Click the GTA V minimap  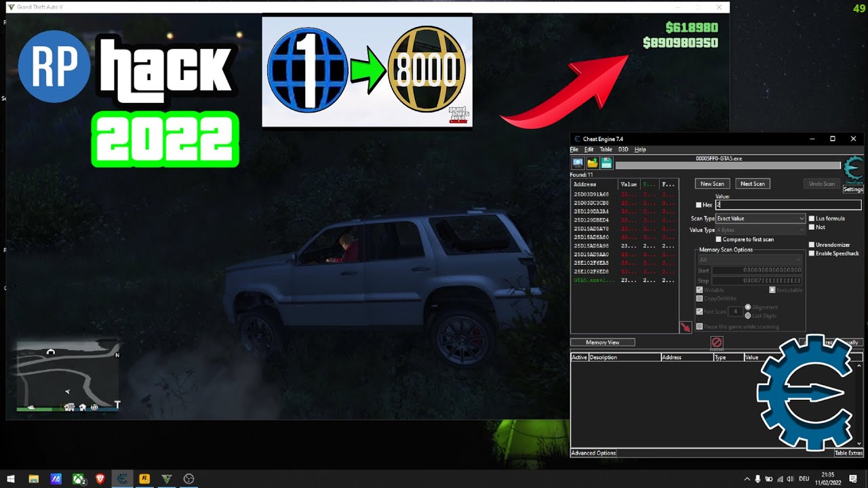click(x=67, y=375)
